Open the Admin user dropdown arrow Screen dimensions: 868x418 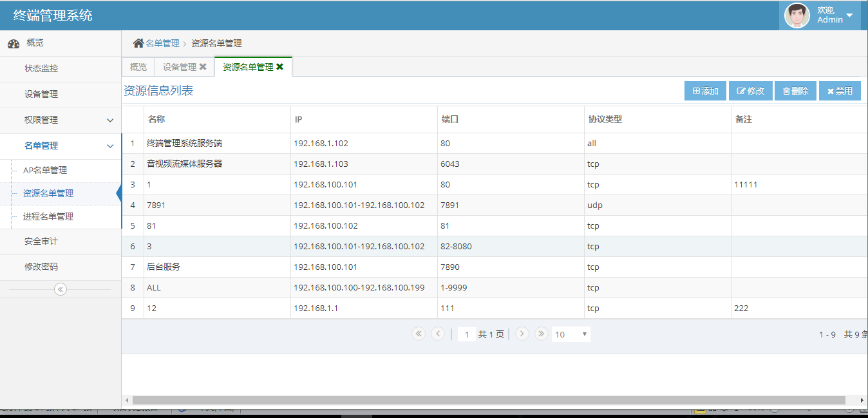click(849, 15)
